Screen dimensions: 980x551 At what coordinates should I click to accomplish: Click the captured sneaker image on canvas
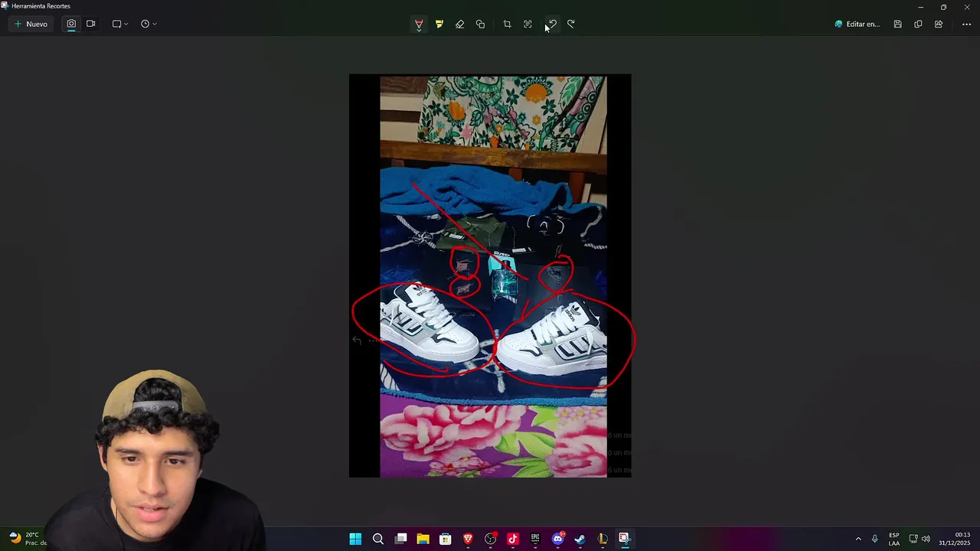point(490,275)
